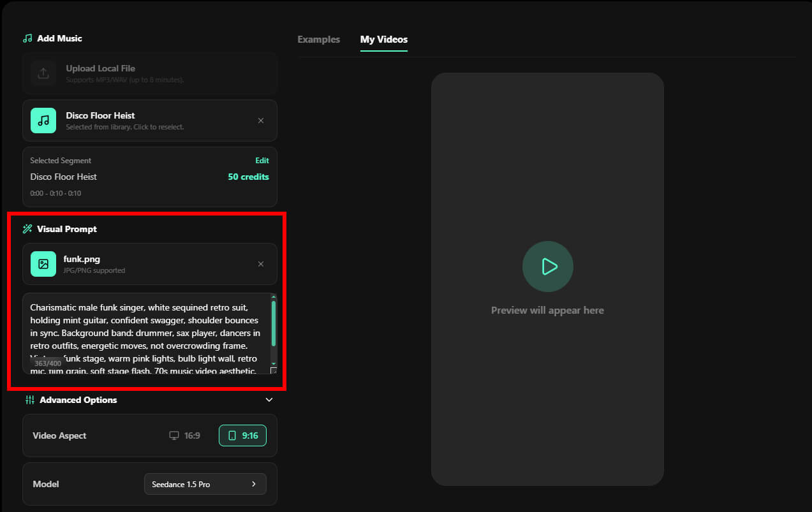Click the upload arrow icon
812x512 pixels.
coord(43,73)
